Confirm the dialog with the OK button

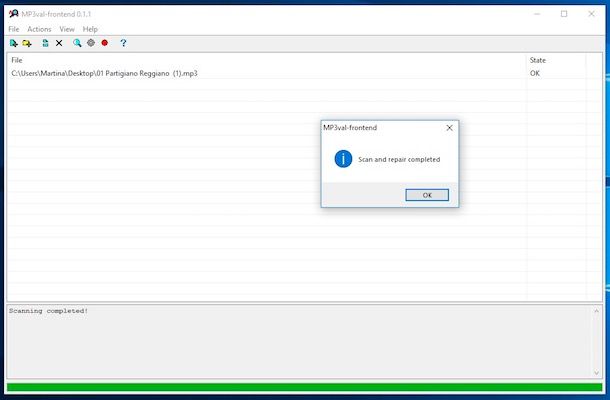click(427, 195)
